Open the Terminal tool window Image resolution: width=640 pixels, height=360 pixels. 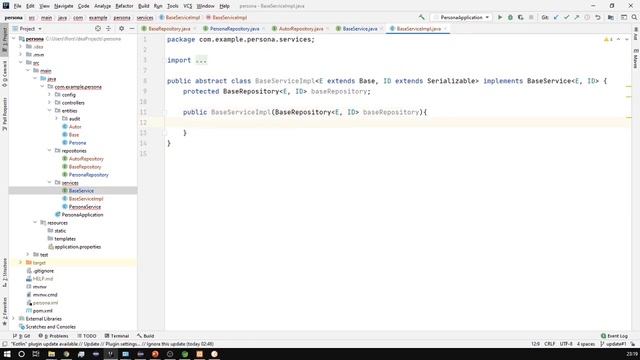coord(117,336)
